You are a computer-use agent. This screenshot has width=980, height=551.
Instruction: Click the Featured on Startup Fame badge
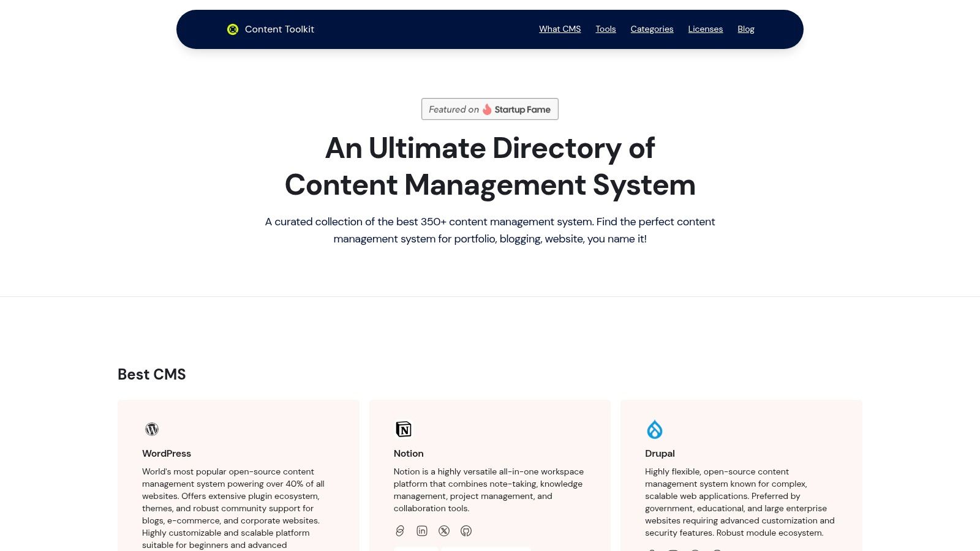click(x=490, y=109)
